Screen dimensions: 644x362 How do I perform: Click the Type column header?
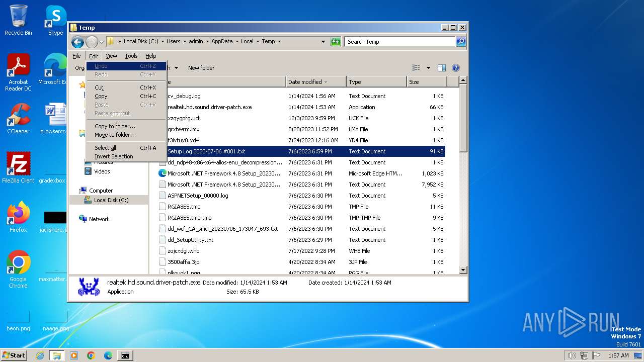(x=376, y=82)
